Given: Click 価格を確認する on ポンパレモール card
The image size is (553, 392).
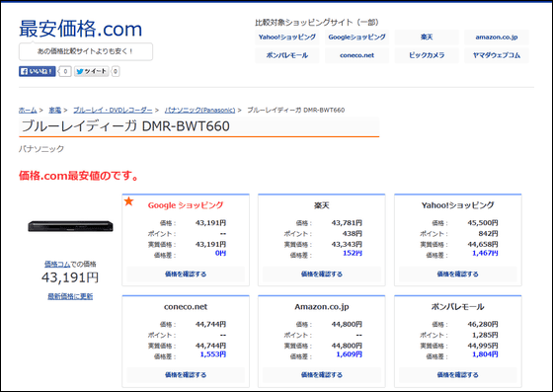Looking at the screenshot, I should [458, 375].
